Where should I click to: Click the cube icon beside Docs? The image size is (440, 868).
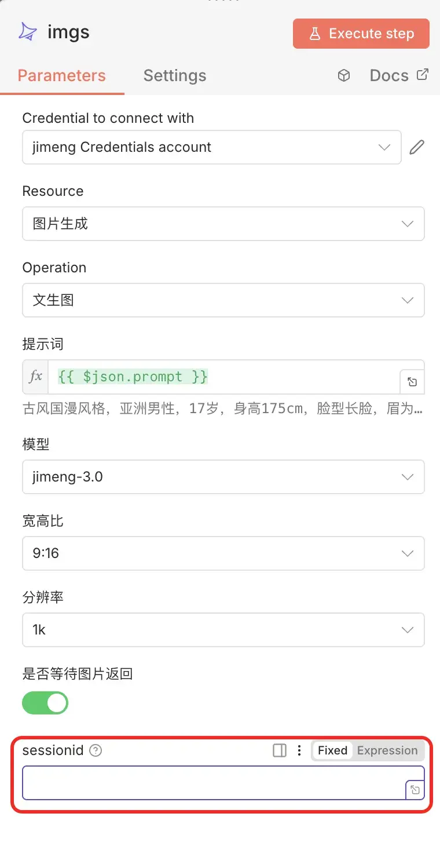344,76
